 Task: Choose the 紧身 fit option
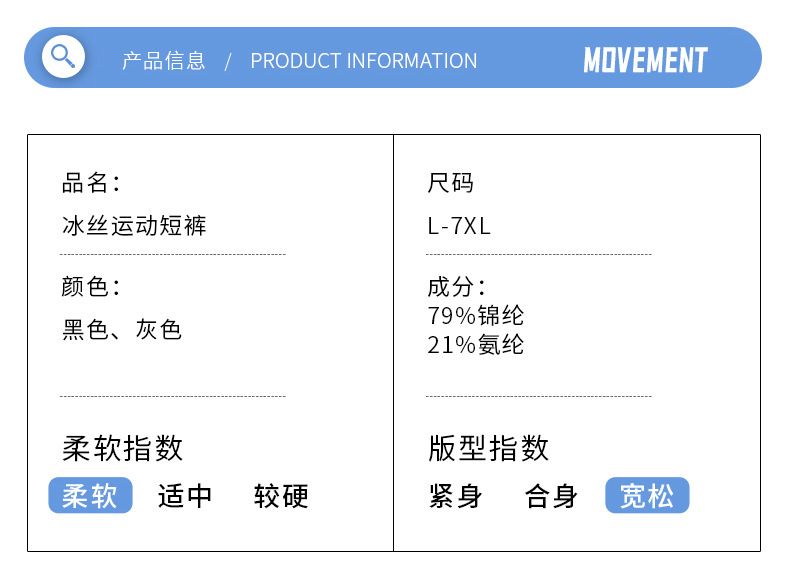(x=456, y=496)
